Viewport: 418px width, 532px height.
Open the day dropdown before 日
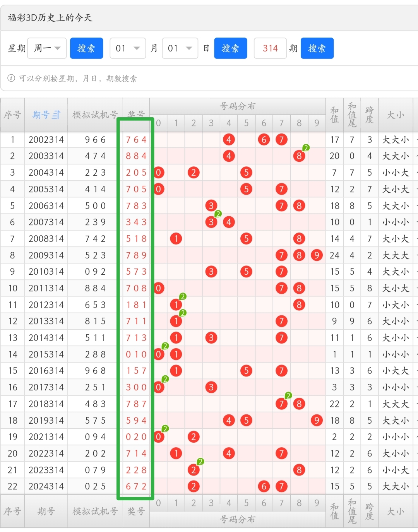pyautogui.click(x=180, y=48)
